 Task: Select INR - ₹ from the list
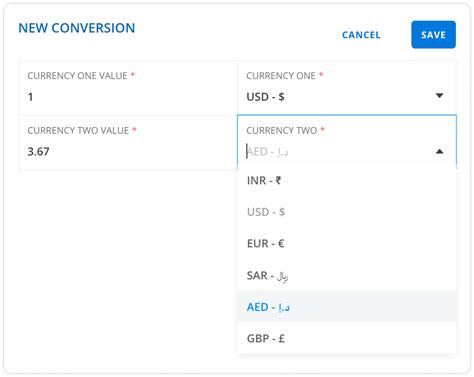(x=347, y=181)
